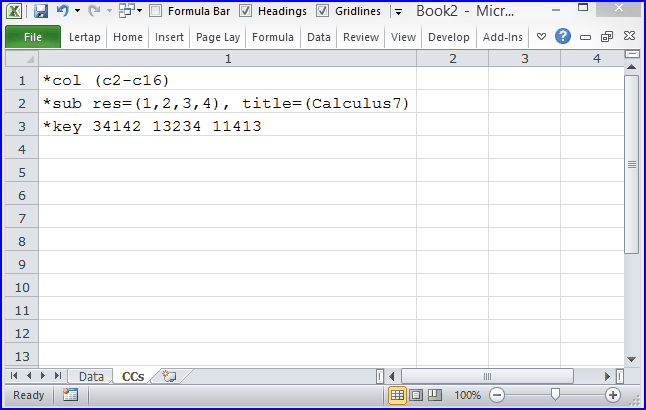Click the 100% zoom level button
Image resolution: width=646 pixels, height=410 pixels.
click(468, 395)
